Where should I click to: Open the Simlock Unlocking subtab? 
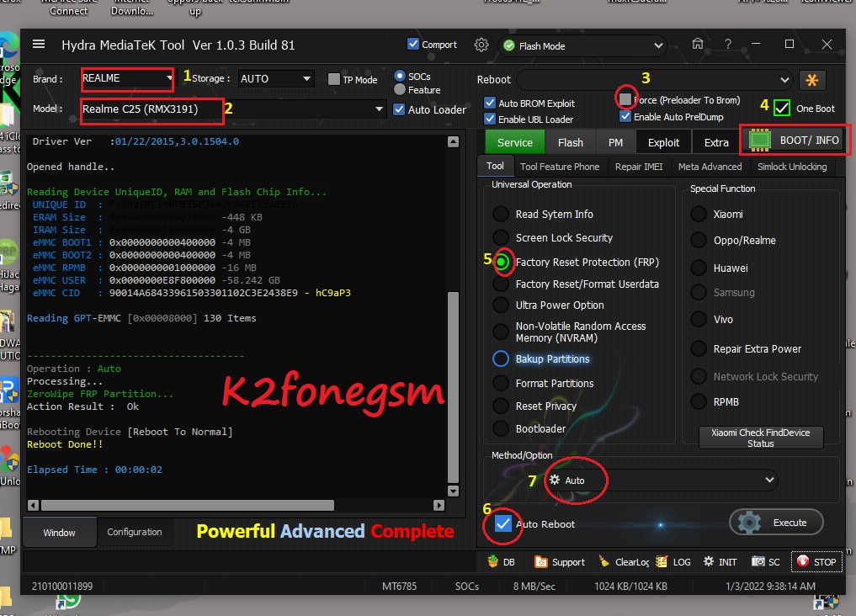[791, 167]
